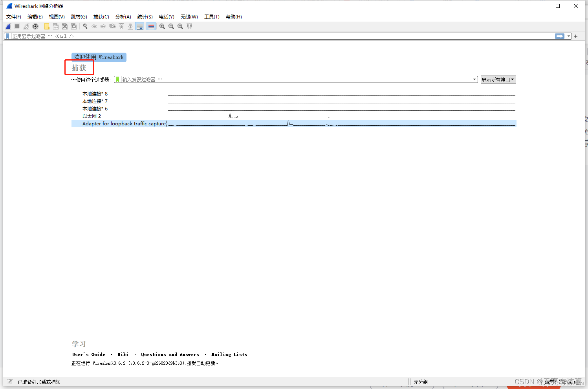The image size is (588, 389).
Task: Click the display filter bookmark icon
Action: click(7, 36)
